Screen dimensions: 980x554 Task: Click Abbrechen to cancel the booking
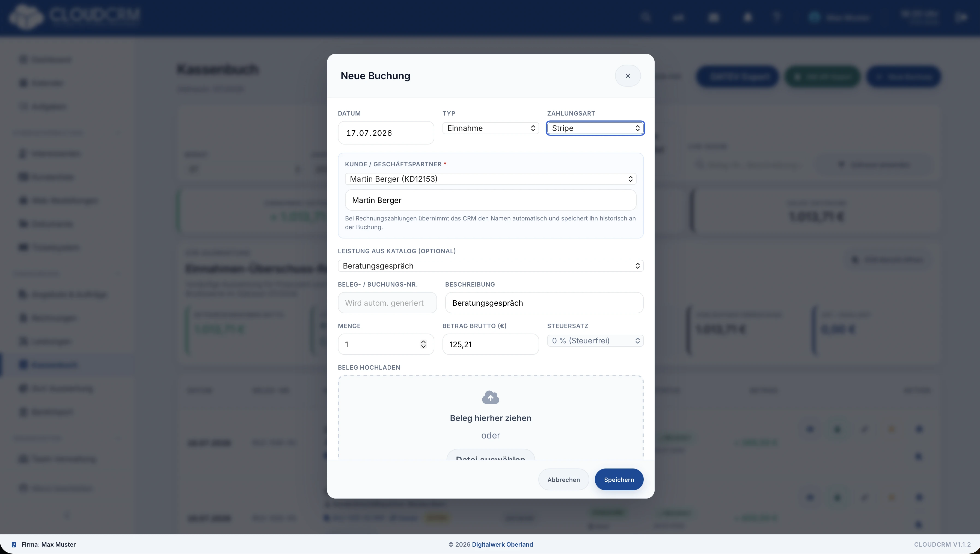pyautogui.click(x=563, y=480)
